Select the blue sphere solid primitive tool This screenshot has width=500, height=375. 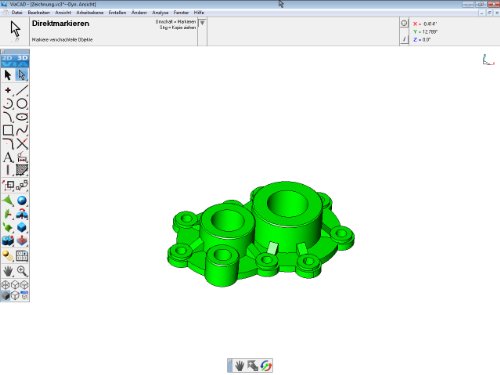[22, 201]
